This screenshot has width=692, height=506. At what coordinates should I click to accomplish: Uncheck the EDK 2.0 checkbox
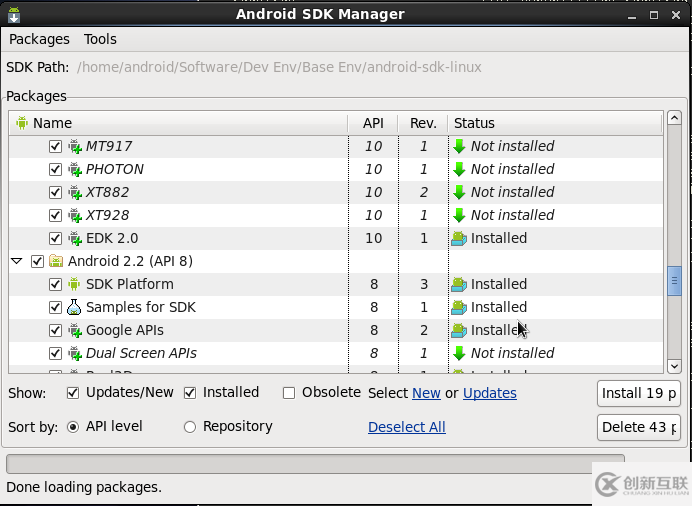point(55,238)
